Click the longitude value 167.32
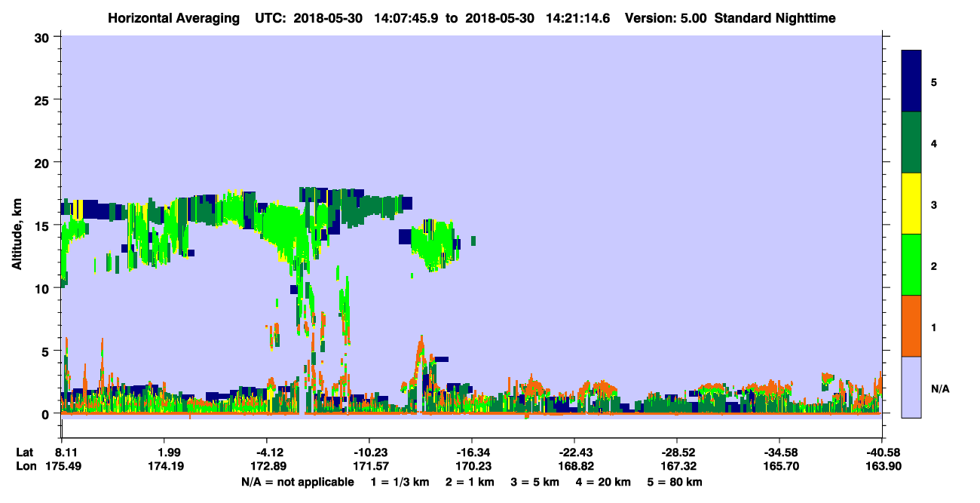This screenshot has width=980, height=503. coord(677,467)
